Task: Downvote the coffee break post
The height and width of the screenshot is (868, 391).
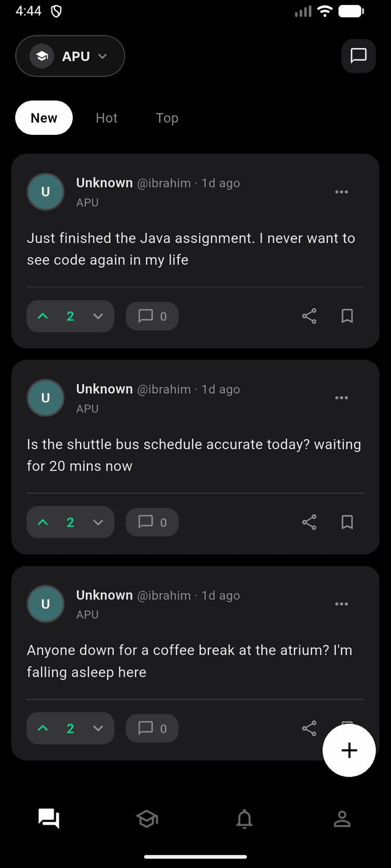Action: pos(98,728)
